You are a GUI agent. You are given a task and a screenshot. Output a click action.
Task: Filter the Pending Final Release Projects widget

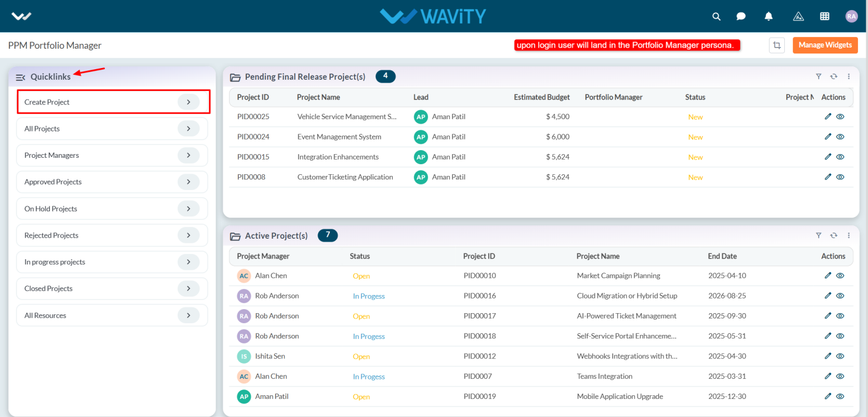[x=819, y=76]
